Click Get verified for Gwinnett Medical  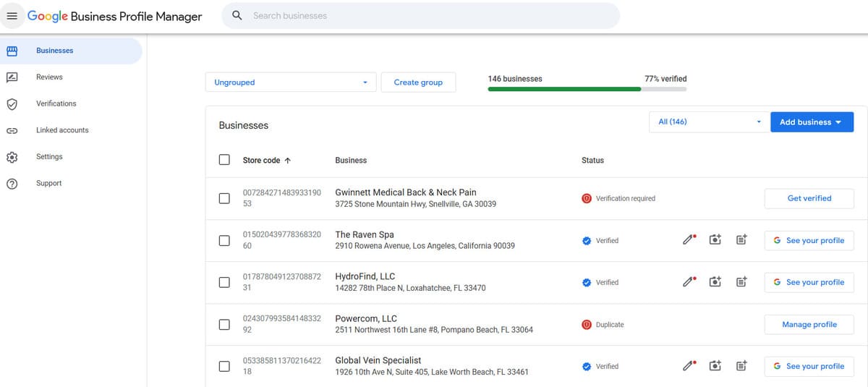[809, 198]
